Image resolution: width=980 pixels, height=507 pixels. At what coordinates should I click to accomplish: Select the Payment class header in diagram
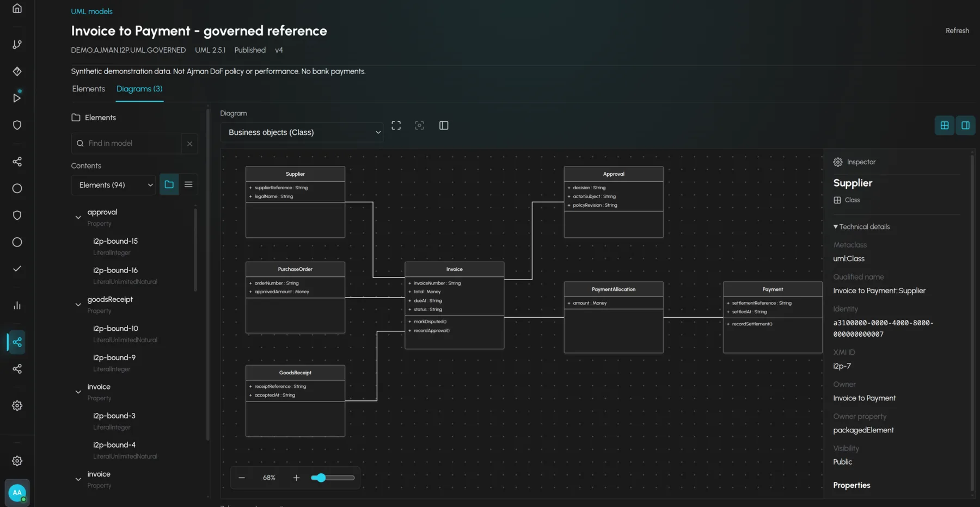tap(773, 289)
